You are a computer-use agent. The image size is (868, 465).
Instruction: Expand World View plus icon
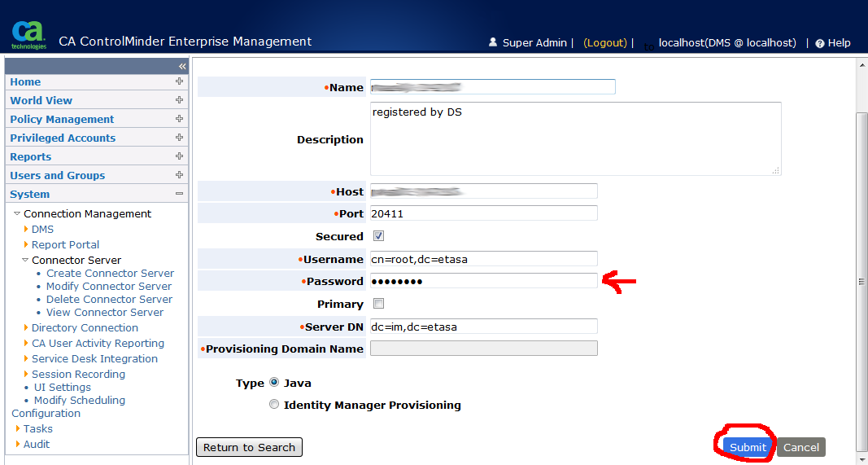point(179,100)
